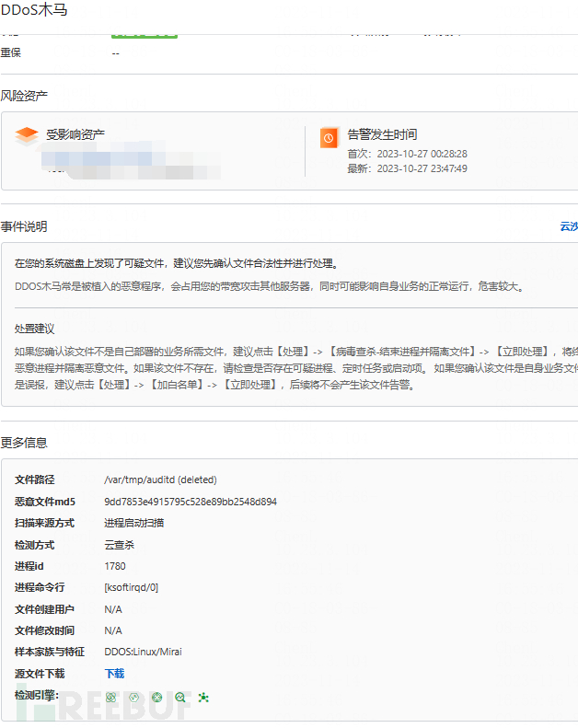Click the circular lifebuoy-style detection engine icon
Image resolution: width=578 pixels, height=728 pixels.
(x=156, y=697)
